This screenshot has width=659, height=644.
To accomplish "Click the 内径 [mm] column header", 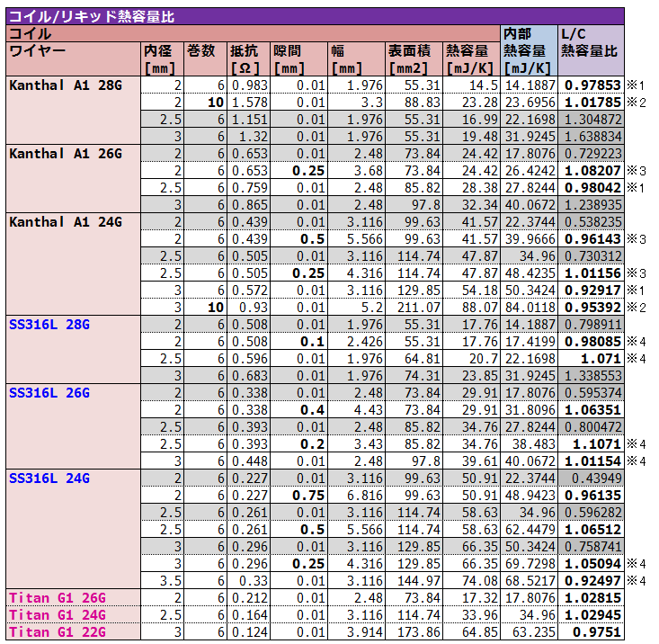I will point(162,59).
